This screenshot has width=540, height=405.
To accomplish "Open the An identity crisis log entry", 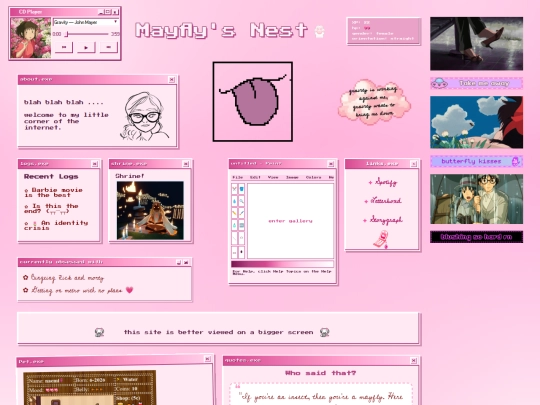I will coord(56,225).
